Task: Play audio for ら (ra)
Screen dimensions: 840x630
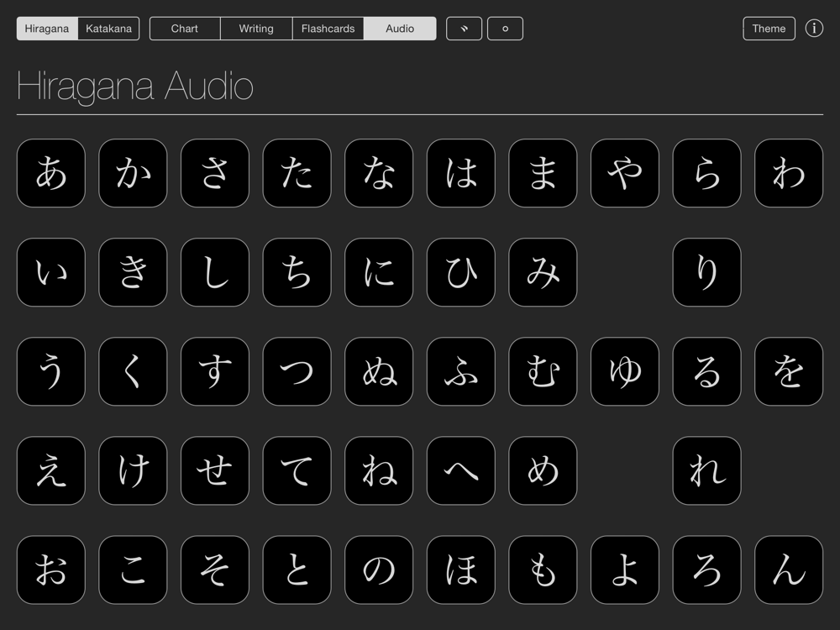Action: [x=706, y=173]
